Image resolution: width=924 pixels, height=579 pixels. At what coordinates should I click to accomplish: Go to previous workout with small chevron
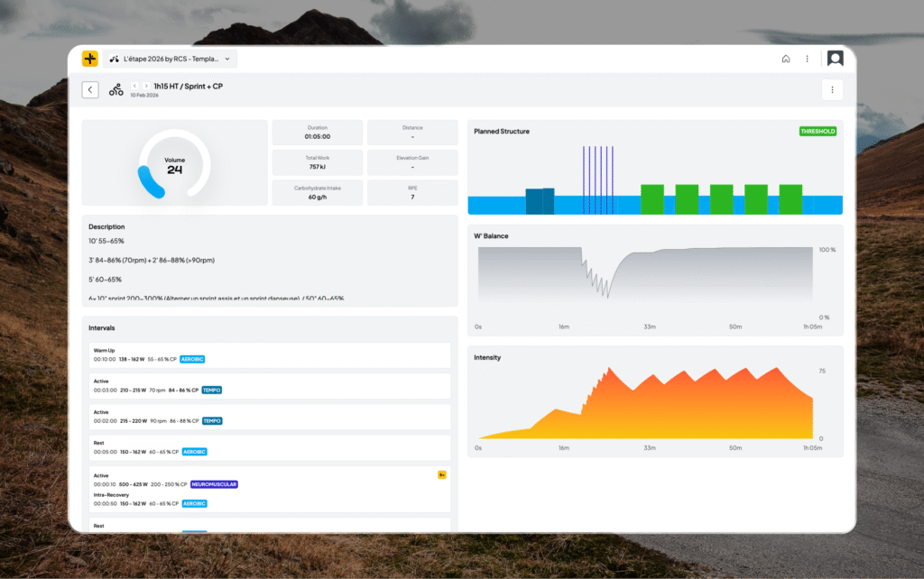point(135,86)
